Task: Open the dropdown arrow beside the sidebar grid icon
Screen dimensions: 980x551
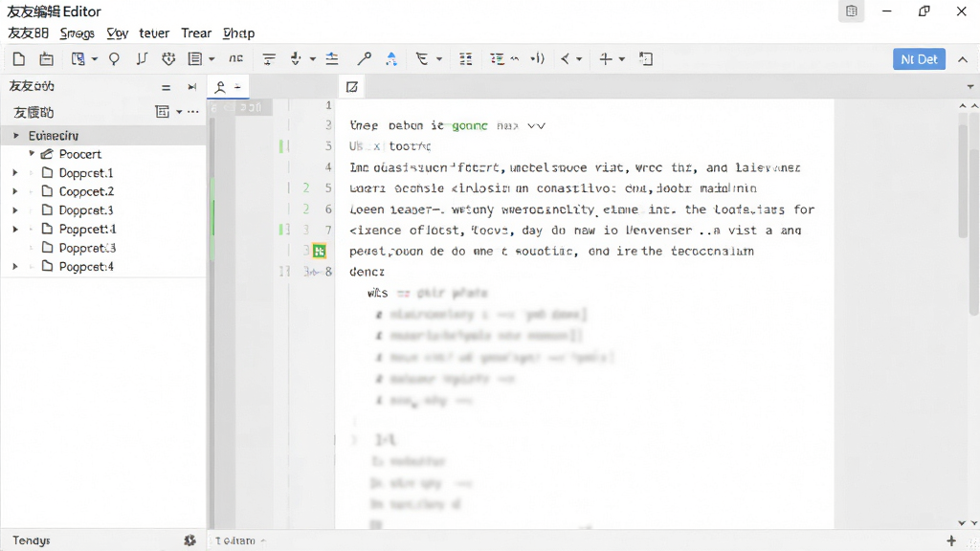Action: click(x=179, y=113)
